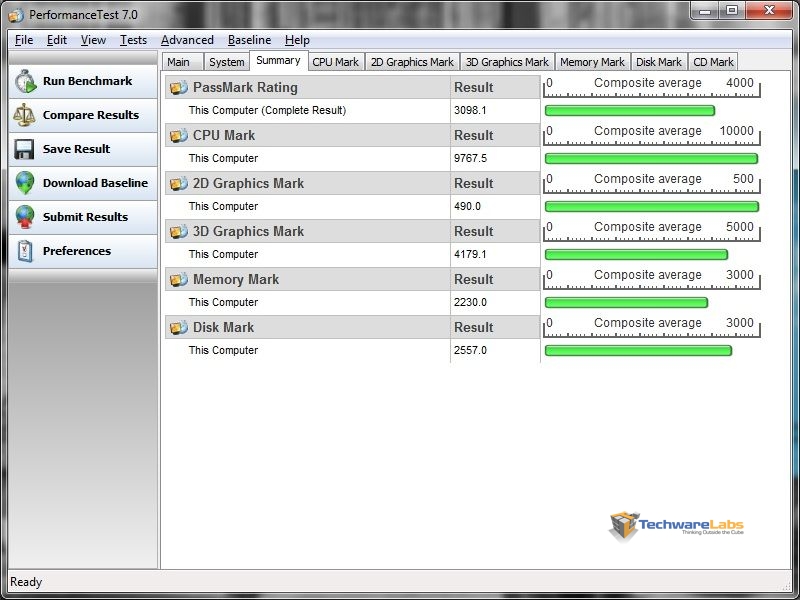Viewport: 800px width, 600px height.
Task: Select the This Computer (Complete Result) row
Action: 353,111
